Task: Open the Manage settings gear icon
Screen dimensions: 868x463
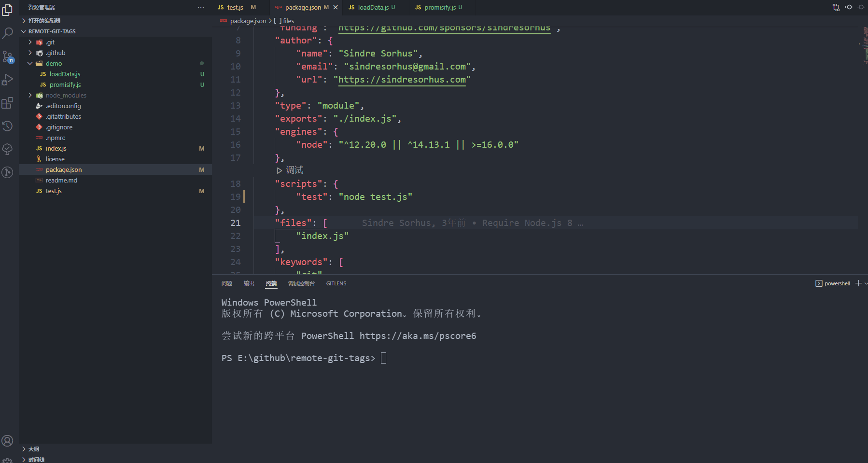Action: click(8, 459)
